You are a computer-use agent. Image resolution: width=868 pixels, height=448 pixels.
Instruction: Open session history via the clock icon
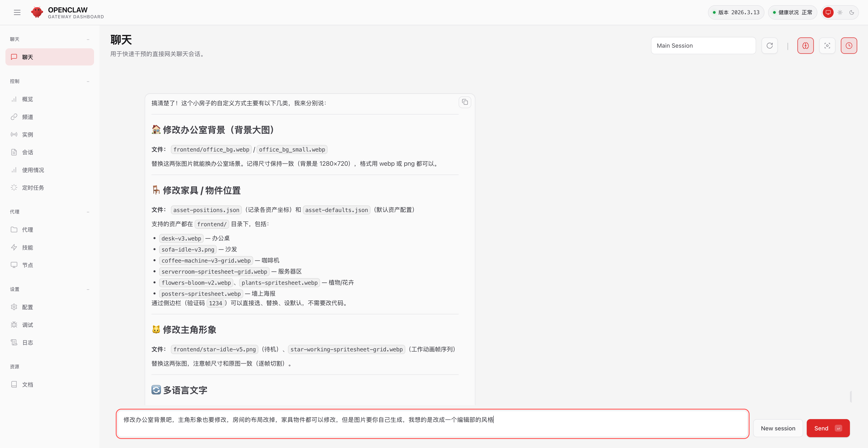[849, 45]
